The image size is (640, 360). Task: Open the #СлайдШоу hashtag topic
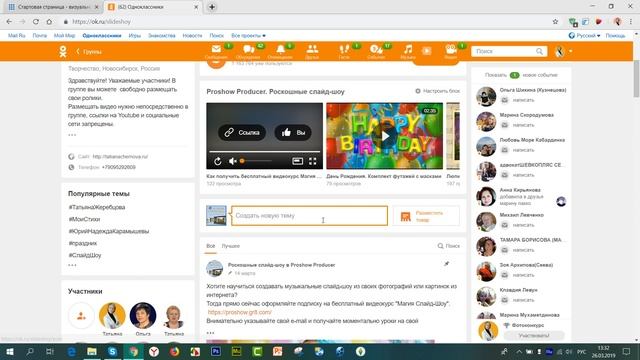pyautogui.click(x=84, y=255)
